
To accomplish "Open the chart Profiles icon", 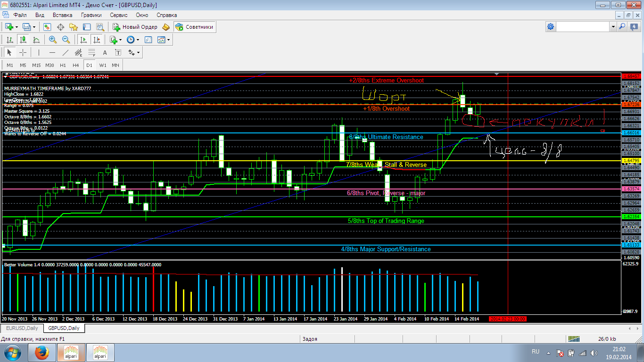I will coord(26,27).
